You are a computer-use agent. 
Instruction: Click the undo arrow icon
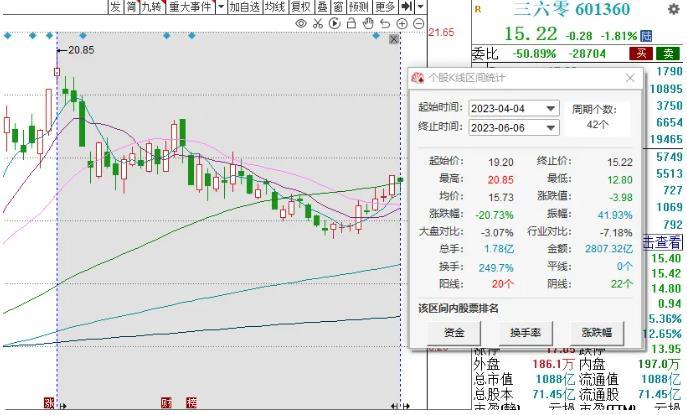click(x=383, y=23)
